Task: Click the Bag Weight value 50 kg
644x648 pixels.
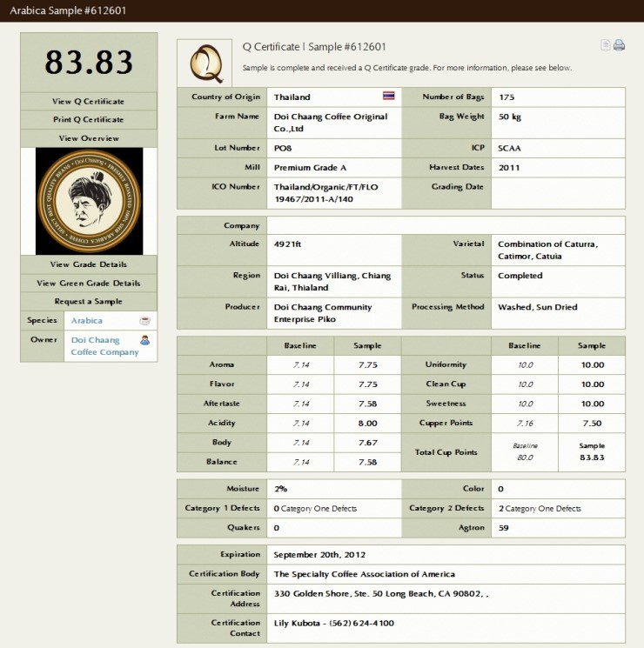Action: click(510, 117)
